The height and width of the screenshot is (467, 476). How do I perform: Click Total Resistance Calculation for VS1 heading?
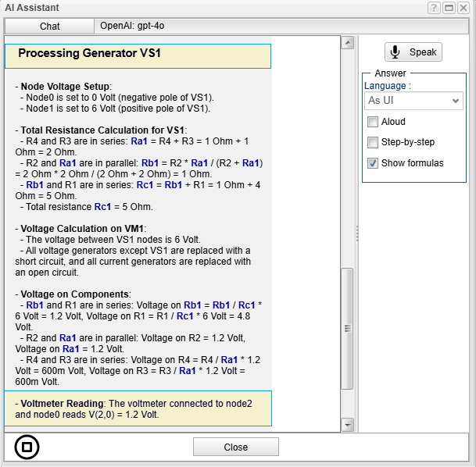tap(101, 130)
